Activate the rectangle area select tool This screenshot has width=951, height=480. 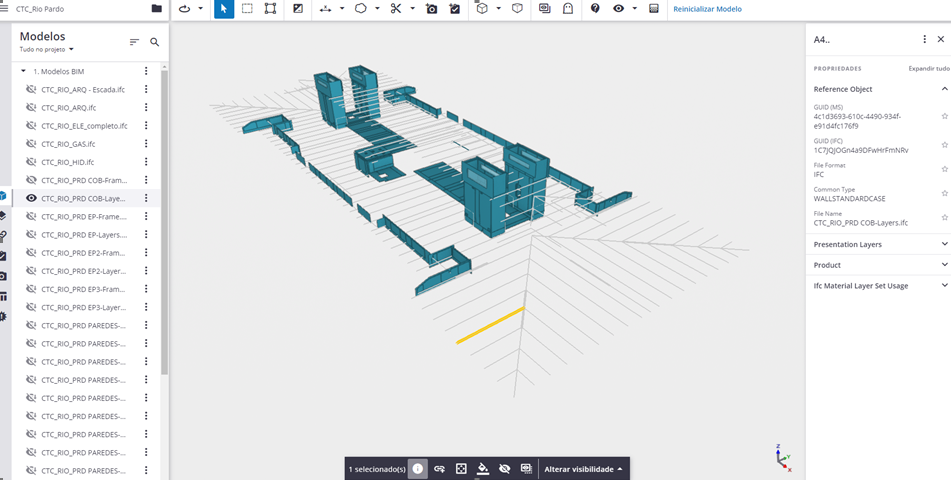247,9
